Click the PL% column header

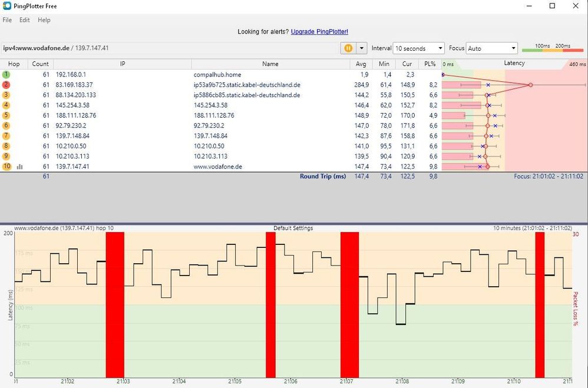[x=430, y=64]
